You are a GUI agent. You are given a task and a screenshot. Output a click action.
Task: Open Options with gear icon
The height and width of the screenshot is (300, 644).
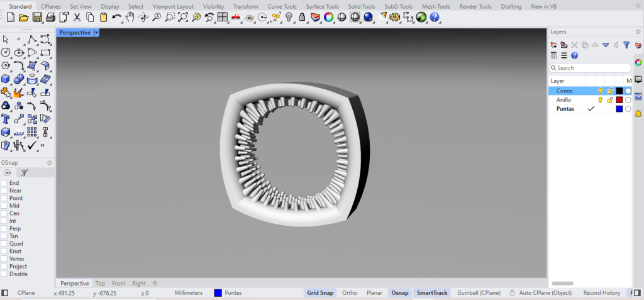[395, 17]
